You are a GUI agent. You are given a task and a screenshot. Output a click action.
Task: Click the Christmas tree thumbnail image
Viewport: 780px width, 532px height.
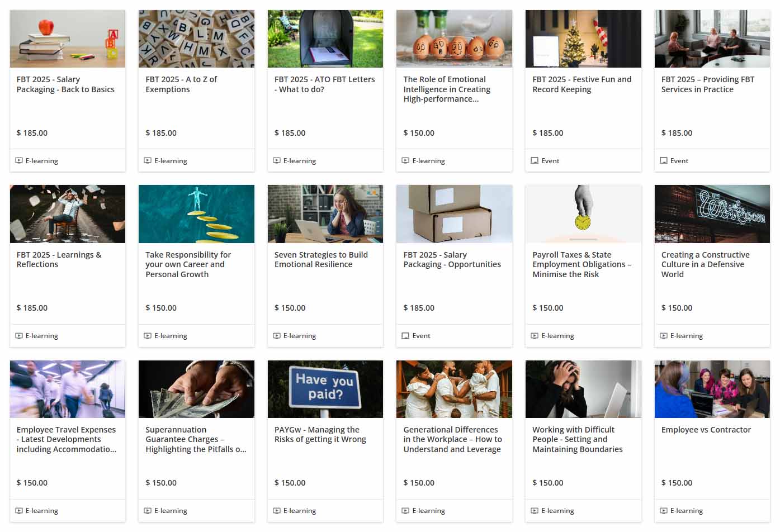pyautogui.click(x=583, y=39)
